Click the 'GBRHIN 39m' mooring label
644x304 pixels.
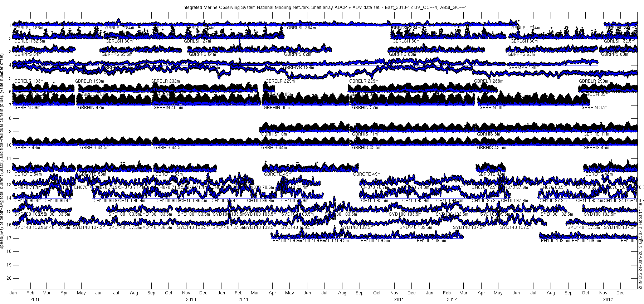coord(27,108)
